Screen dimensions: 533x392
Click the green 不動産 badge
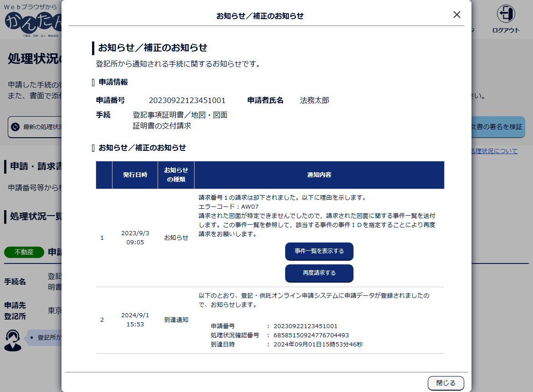click(x=24, y=252)
